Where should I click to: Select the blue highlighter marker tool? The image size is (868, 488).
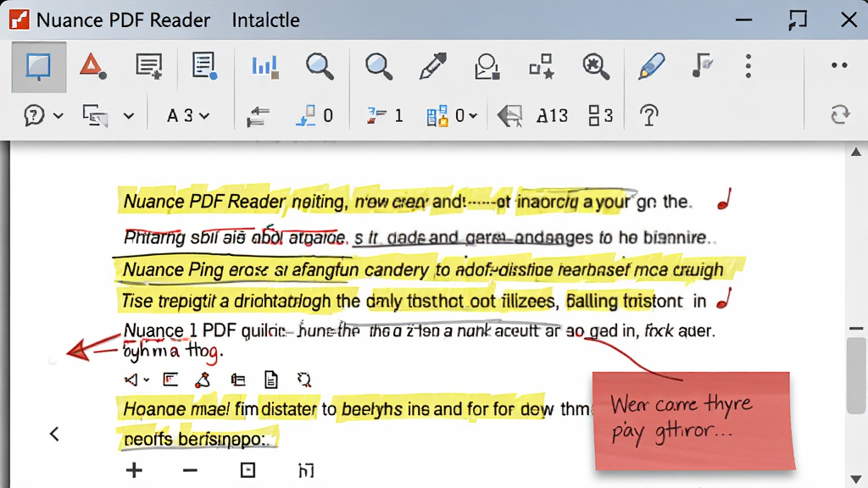point(652,66)
